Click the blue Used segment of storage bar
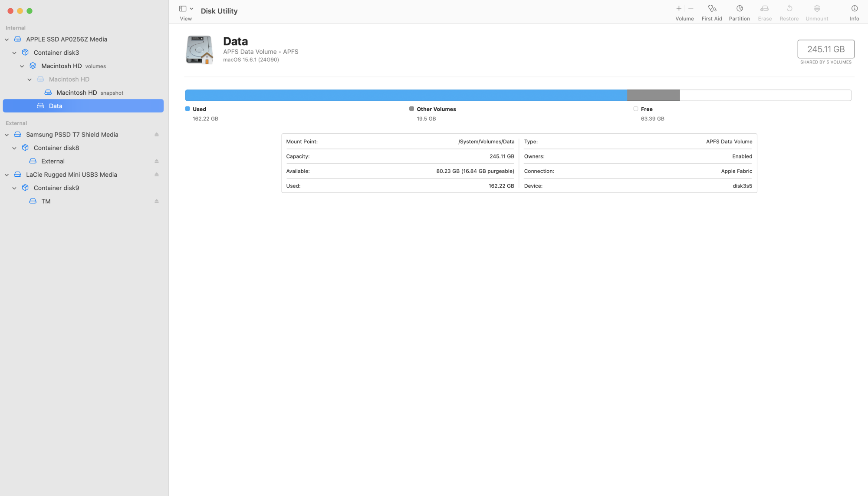Viewport: 868px width, 496px height. (406, 95)
